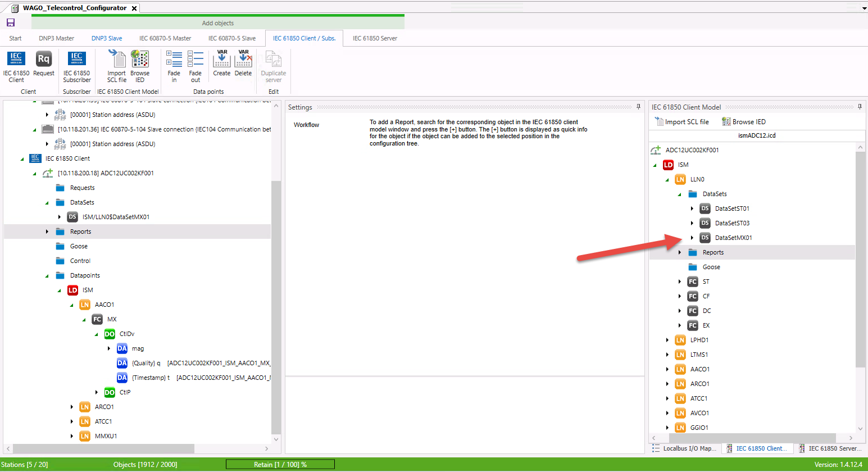Close the WAGO_Telecontrol_Configurator tab

tap(134, 8)
